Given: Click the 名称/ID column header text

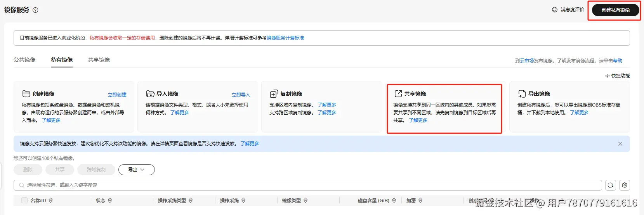Looking at the screenshot, I should (x=38, y=201).
